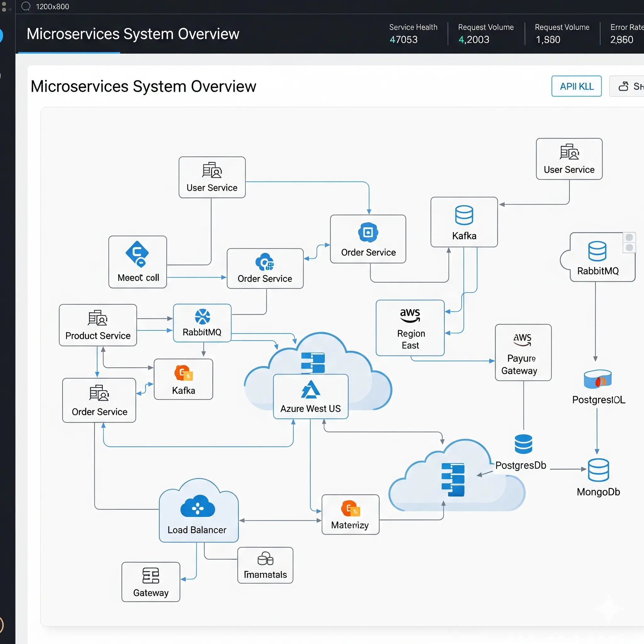Select the RabbitMQ circular blue icon

click(x=202, y=317)
